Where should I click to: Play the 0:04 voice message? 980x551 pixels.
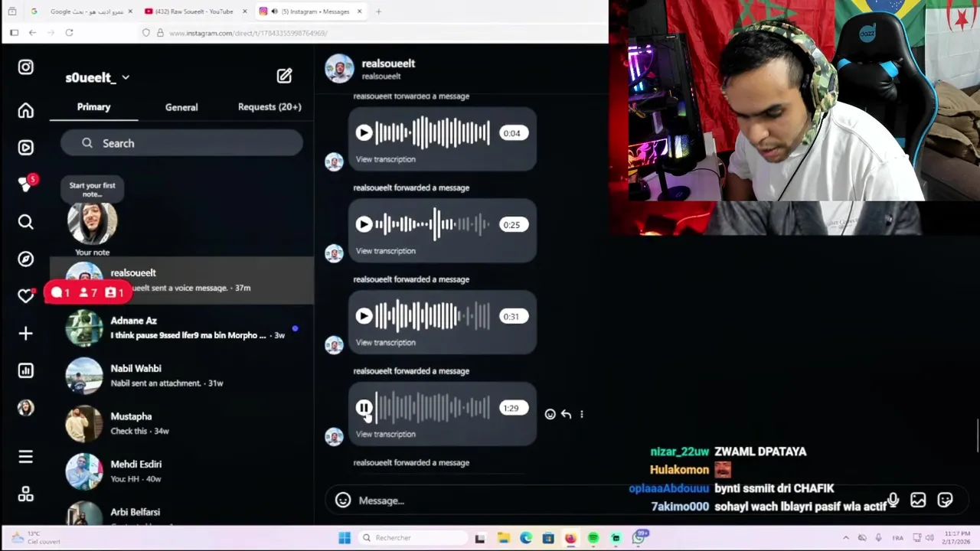click(x=364, y=133)
